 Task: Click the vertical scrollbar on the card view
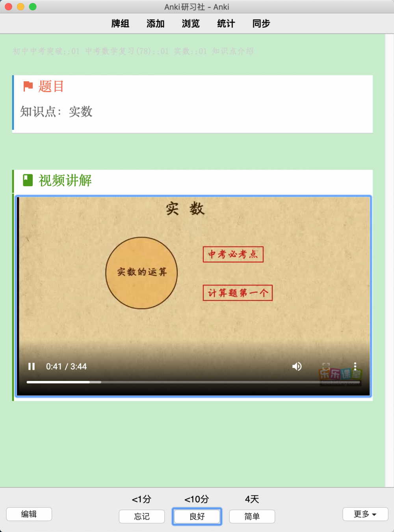(x=389, y=260)
